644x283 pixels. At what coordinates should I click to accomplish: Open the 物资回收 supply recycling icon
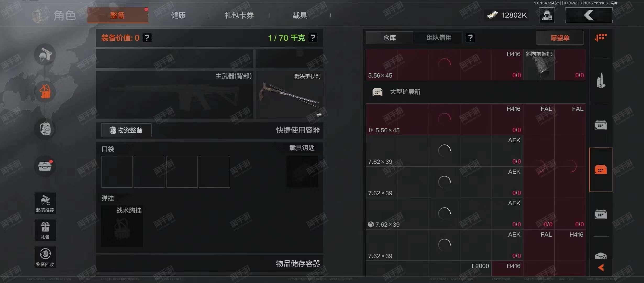45,257
